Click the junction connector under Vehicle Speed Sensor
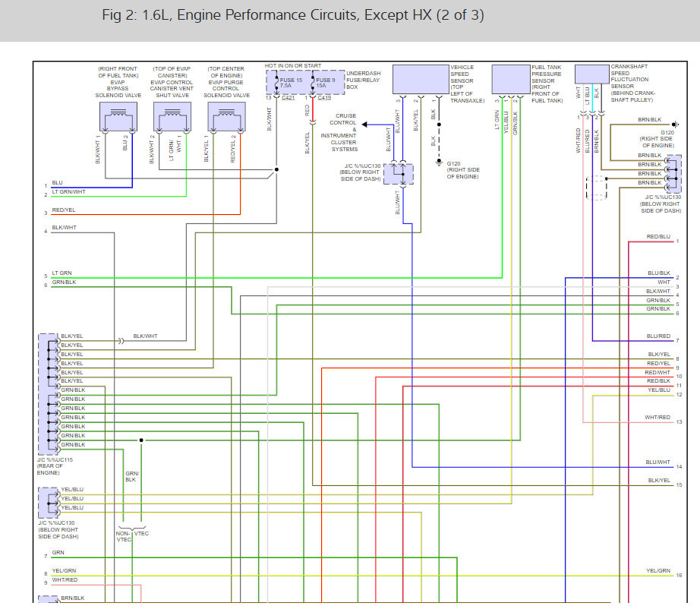Screen dimensions: 700x606 [399, 173]
